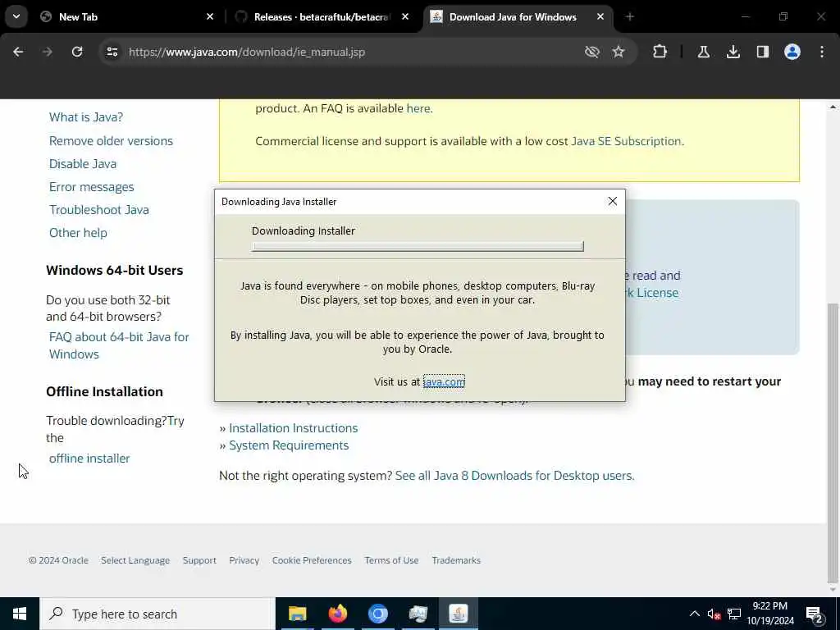Show browser downloads
The width and height of the screenshot is (840, 630).
tap(733, 52)
